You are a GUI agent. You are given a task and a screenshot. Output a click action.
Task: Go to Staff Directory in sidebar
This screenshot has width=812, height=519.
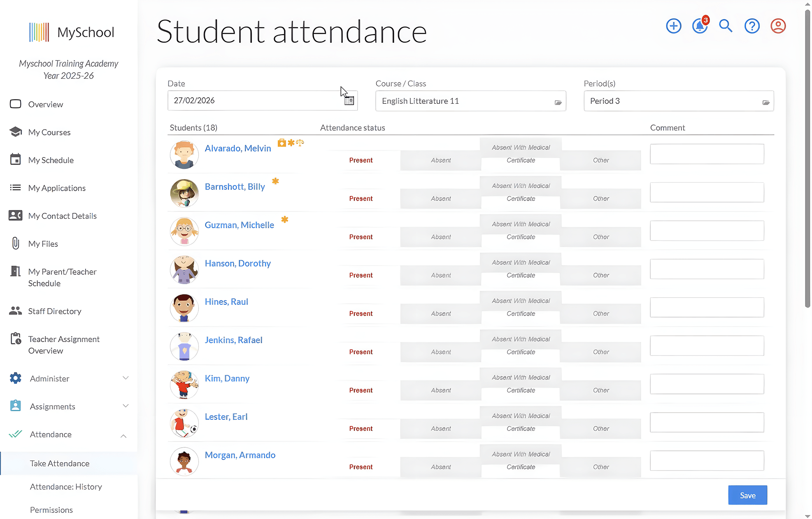55,311
